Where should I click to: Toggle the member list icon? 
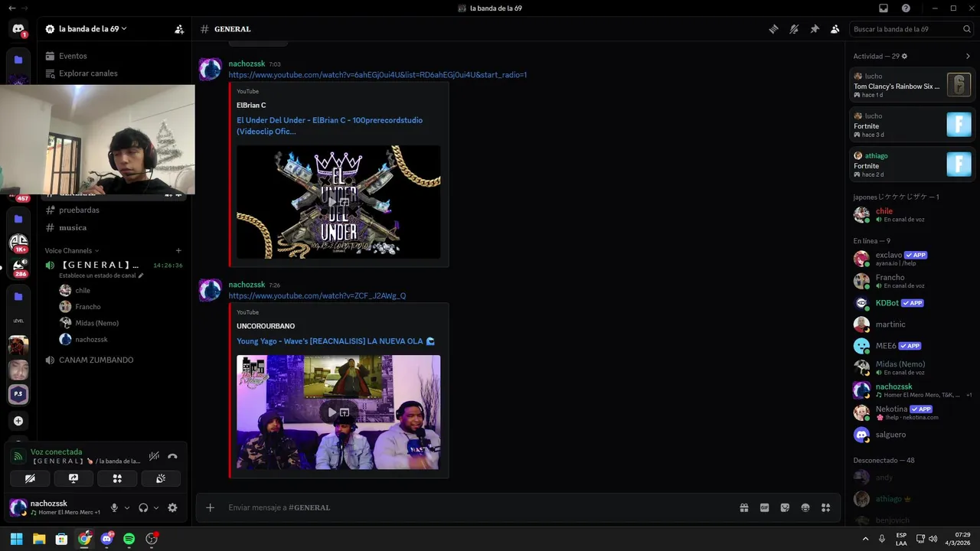(835, 29)
